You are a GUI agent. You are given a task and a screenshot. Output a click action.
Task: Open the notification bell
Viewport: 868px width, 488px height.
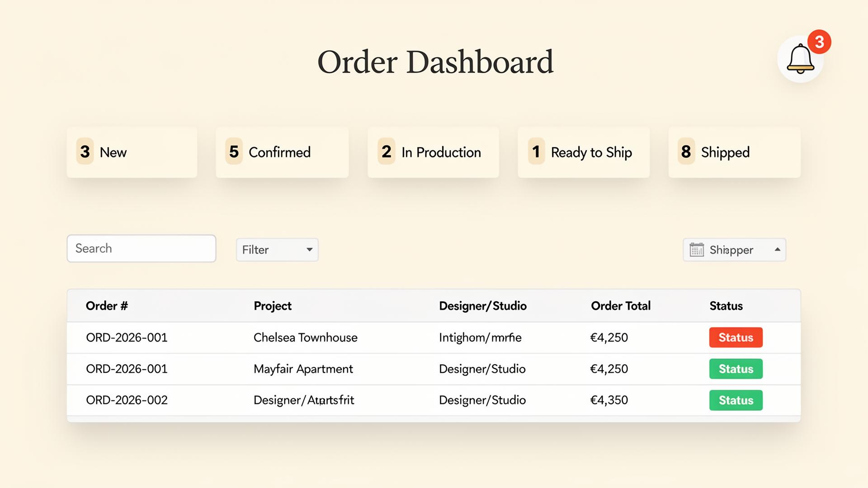tap(800, 59)
